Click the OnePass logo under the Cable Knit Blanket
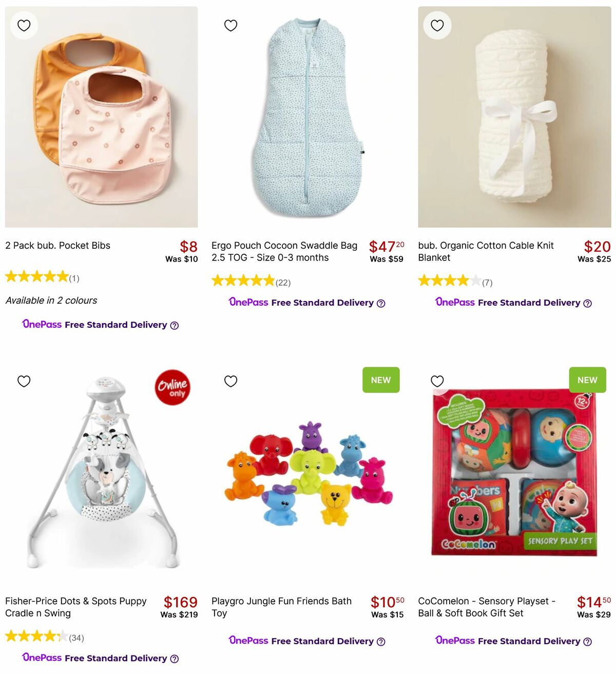This screenshot has height=673, width=616. pos(454,303)
